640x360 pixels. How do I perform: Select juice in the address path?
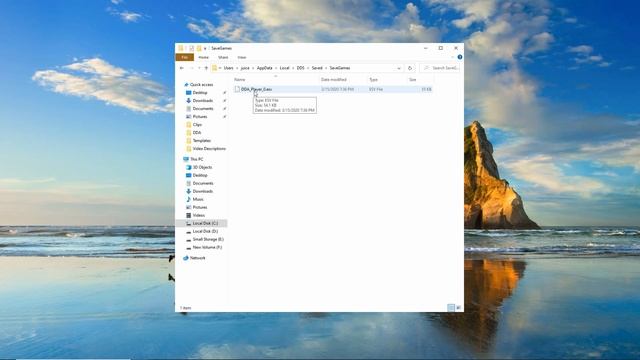pyautogui.click(x=245, y=68)
